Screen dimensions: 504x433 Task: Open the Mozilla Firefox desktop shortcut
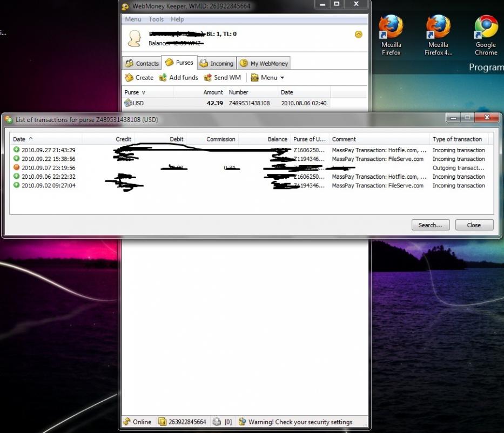391,35
